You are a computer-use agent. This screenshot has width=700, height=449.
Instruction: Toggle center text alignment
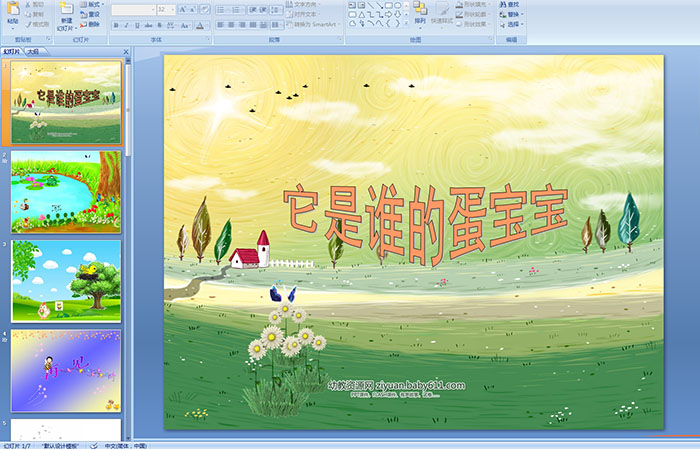(x=231, y=25)
